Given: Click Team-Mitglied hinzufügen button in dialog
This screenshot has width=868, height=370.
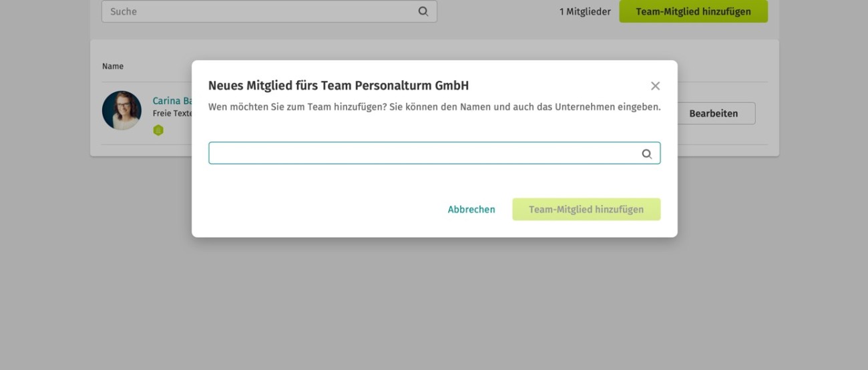Looking at the screenshot, I should [x=586, y=209].
